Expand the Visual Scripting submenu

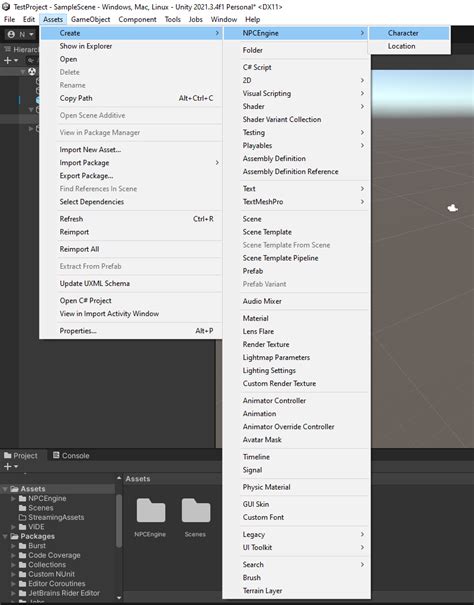[x=296, y=93]
